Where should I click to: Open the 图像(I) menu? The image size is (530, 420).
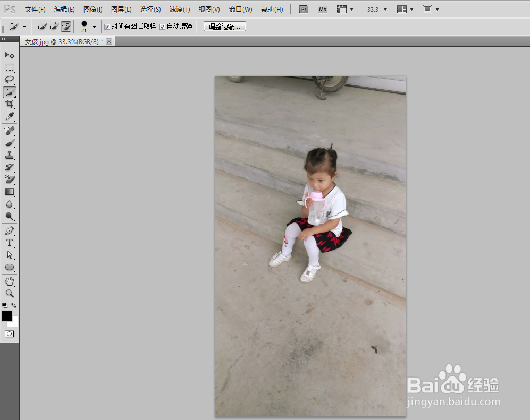[x=92, y=10]
